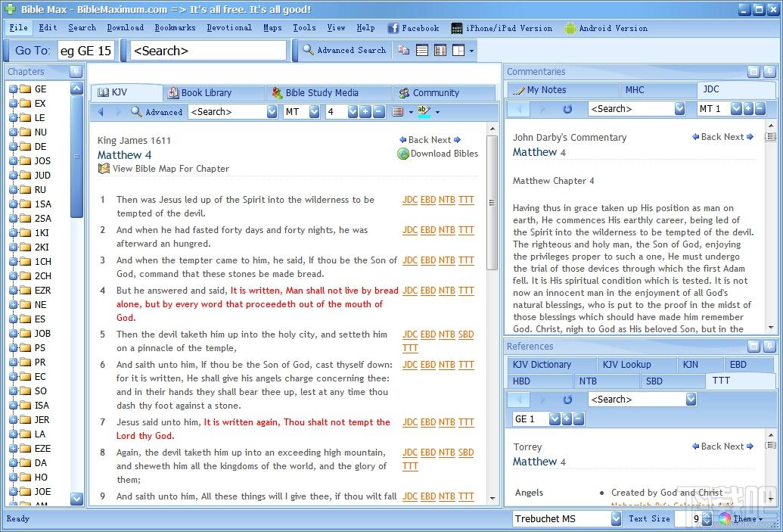Click the plus button beside GE 1
The width and height of the screenshot is (783, 532).
567,418
